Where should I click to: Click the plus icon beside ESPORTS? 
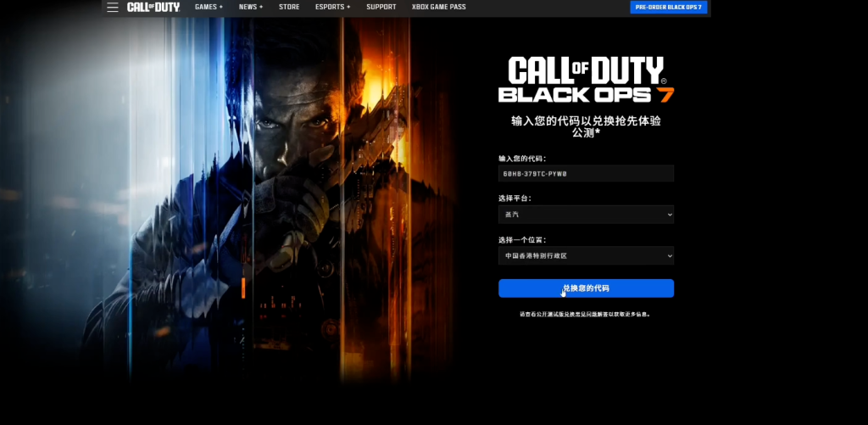(348, 8)
